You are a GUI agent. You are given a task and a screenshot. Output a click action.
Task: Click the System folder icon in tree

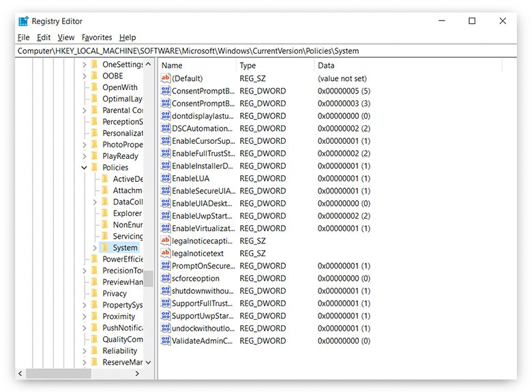pyautogui.click(x=105, y=247)
